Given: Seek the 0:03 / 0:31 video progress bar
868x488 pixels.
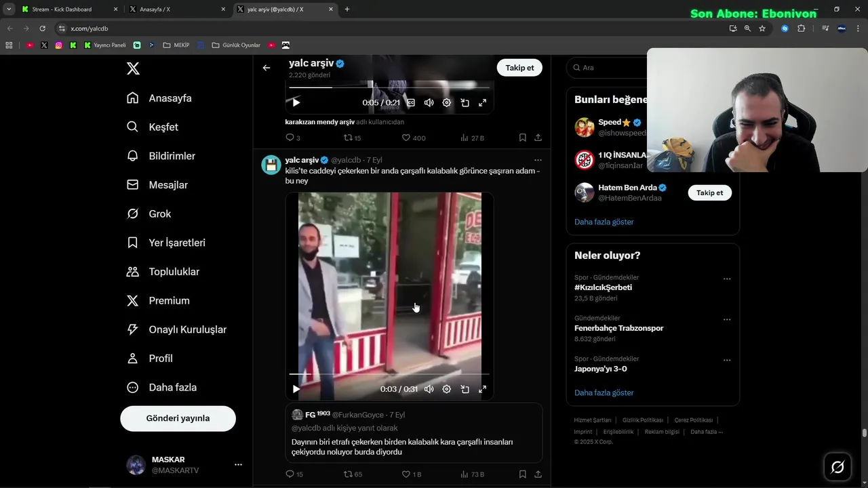Looking at the screenshot, I should (389, 374).
